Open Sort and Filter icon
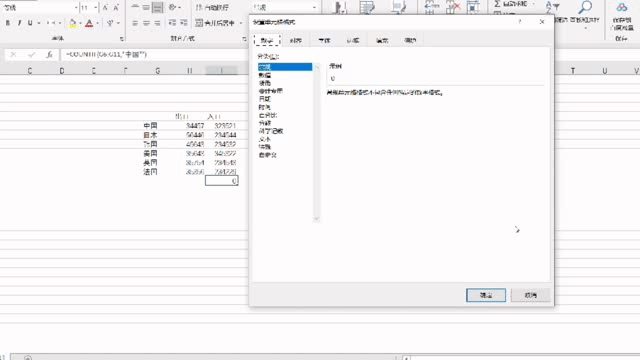Image resolution: width=640 pixels, height=360 pixels. pos(552,7)
